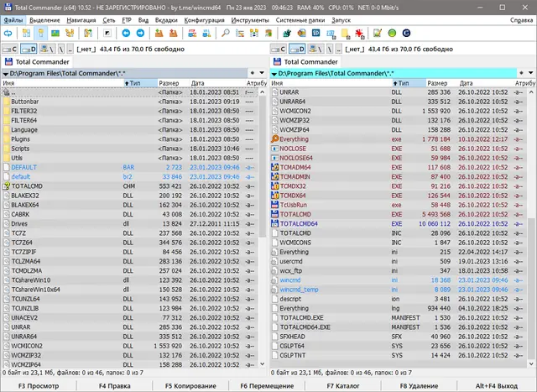Click left panel vertical scrollbar thumb

pyautogui.click(x=263, y=166)
